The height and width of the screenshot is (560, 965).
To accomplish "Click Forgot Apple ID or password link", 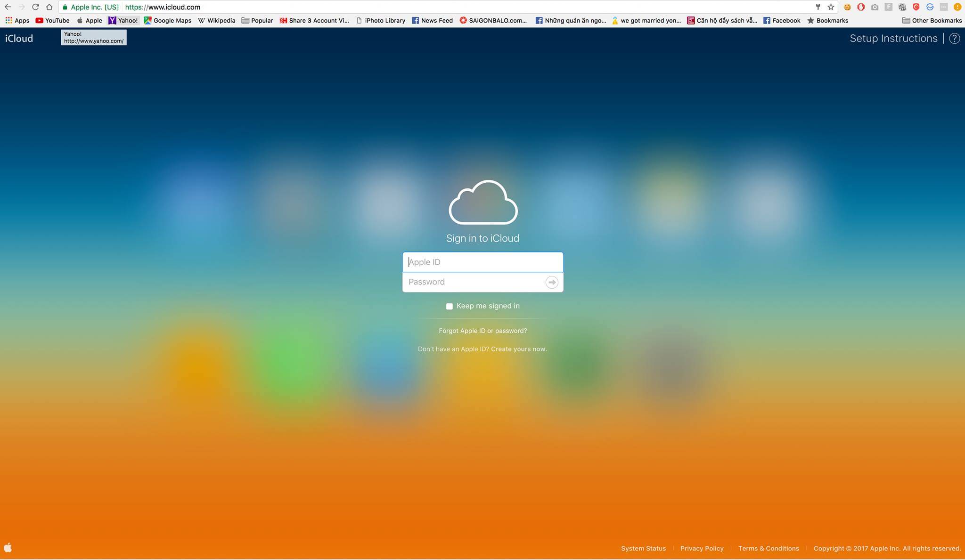I will [483, 331].
